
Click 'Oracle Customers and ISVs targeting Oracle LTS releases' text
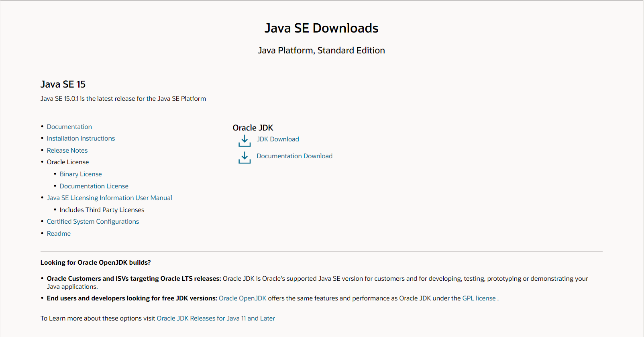click(x=134, y=278)
